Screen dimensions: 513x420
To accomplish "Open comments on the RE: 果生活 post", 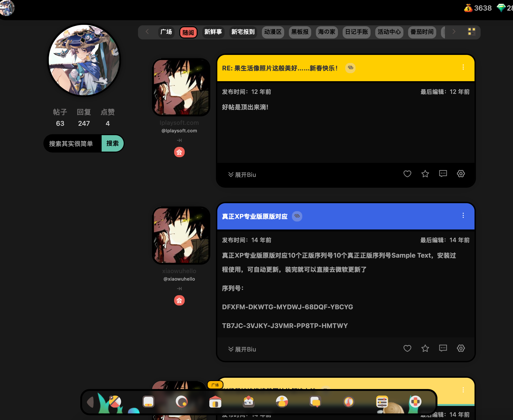I will 443,174.
